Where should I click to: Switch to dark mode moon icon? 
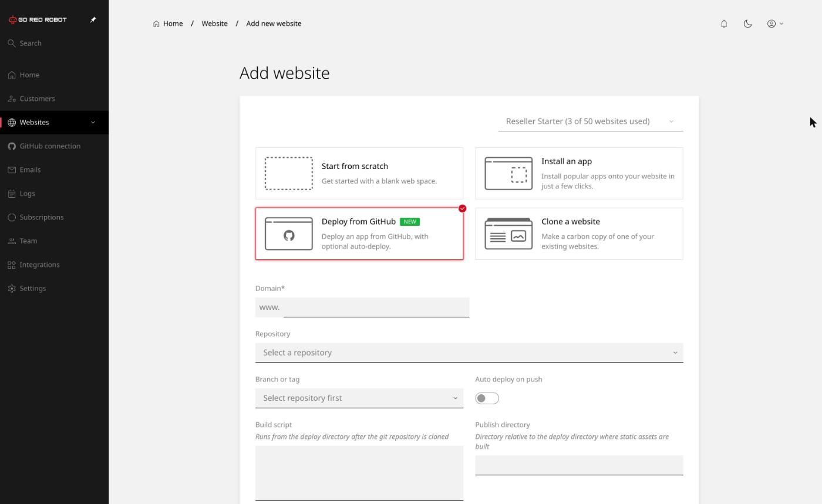tap(747, 24)
